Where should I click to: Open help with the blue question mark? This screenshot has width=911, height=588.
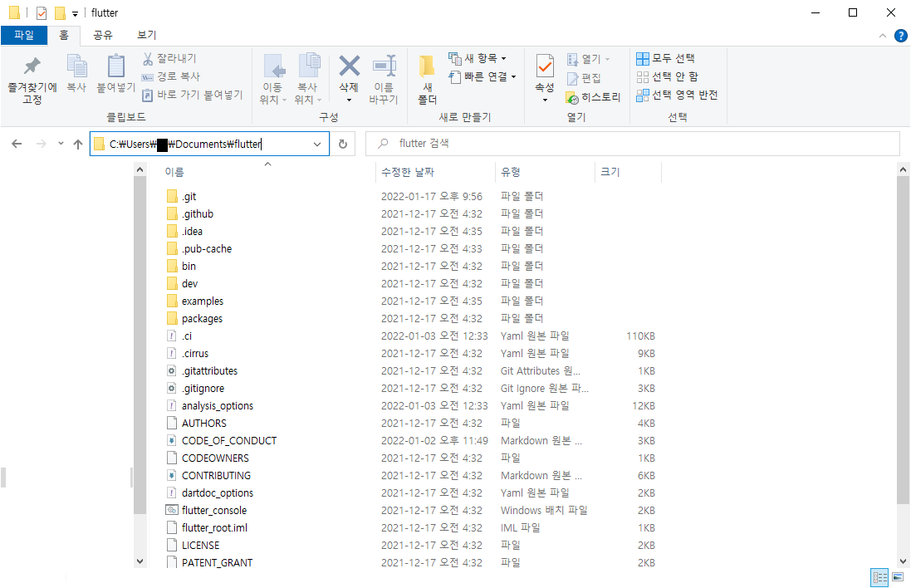click(900, 36)
